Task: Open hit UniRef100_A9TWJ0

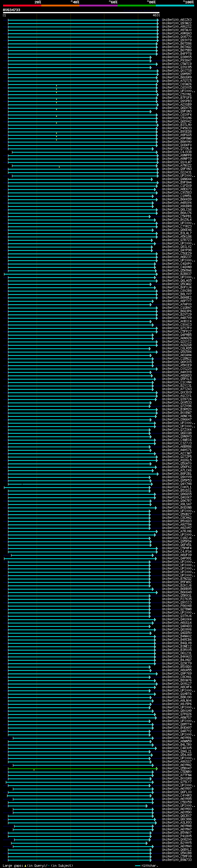Action: [x=177, y=30]
